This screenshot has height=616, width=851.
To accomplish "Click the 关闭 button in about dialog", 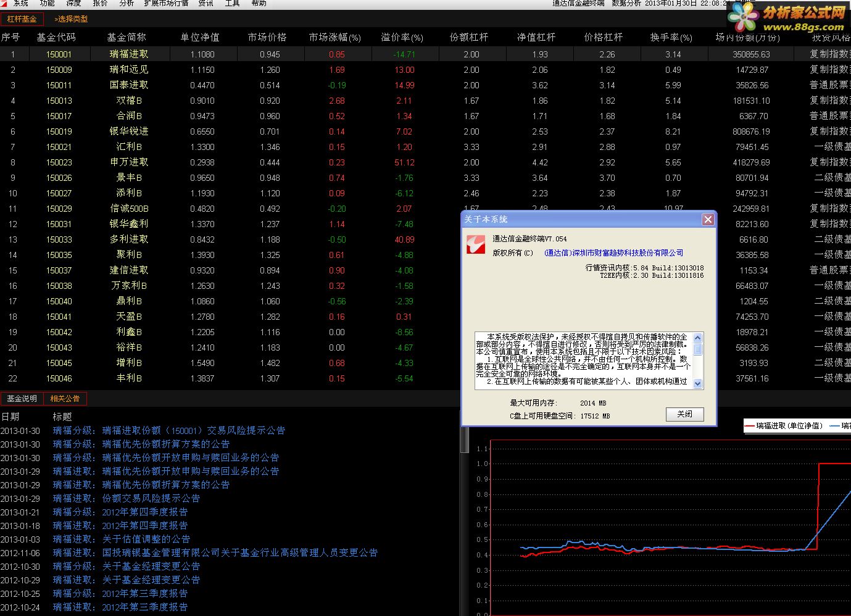I will tap(685, 414).
